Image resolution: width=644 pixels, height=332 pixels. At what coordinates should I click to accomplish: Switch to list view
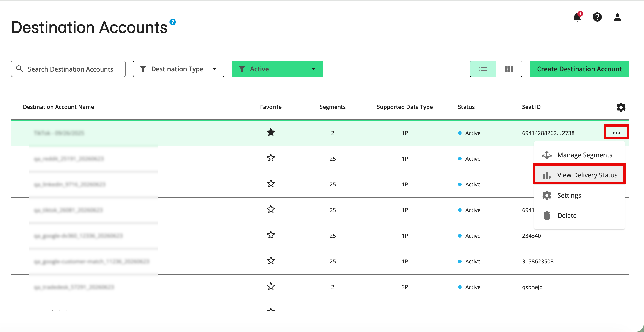(x=483, y=69)
